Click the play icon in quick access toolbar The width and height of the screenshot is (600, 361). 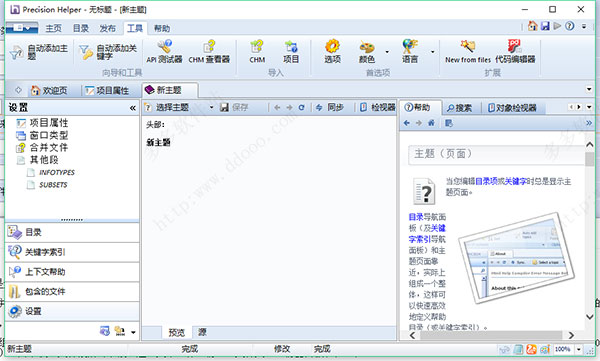(x=558, y=26)
